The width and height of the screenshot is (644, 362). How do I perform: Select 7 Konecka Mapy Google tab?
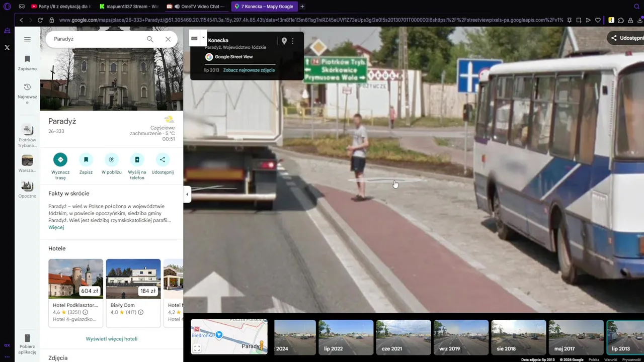[x=264, y=7]
